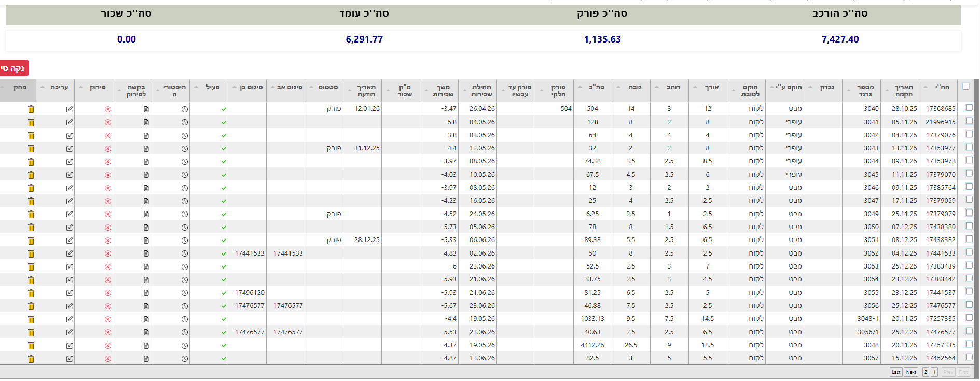Jump to Last page of results
The width and height of the screenshot is (980, 381).
click(896, 372)
